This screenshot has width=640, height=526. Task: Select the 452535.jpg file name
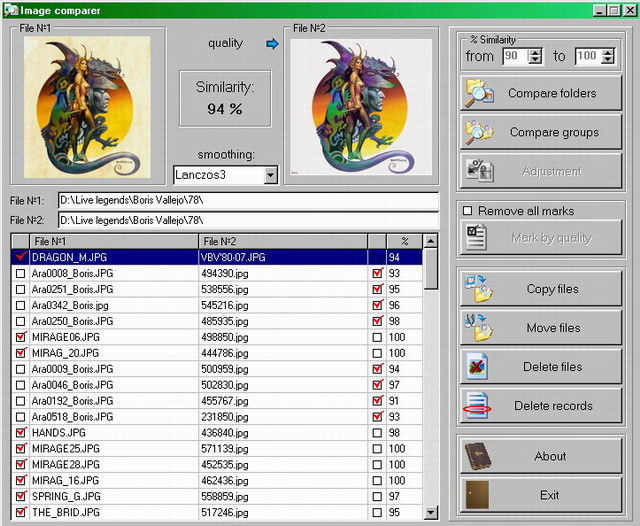click(x=224, y=464)
